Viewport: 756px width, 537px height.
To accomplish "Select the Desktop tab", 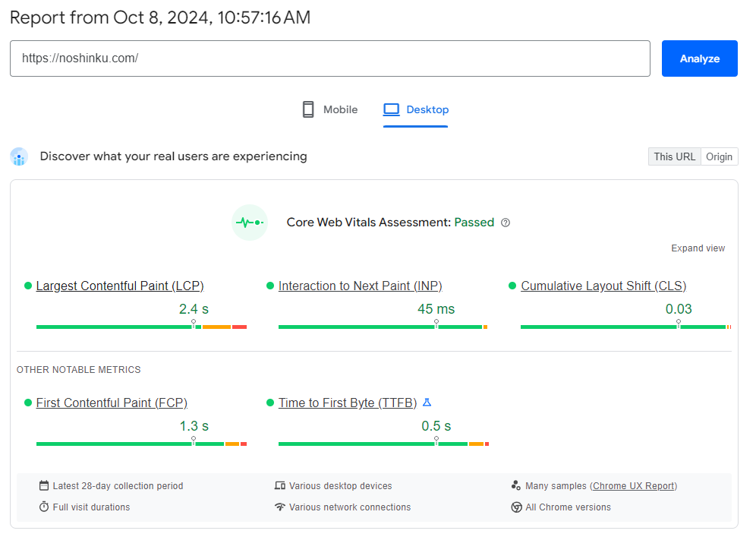I will coord(416,109).
